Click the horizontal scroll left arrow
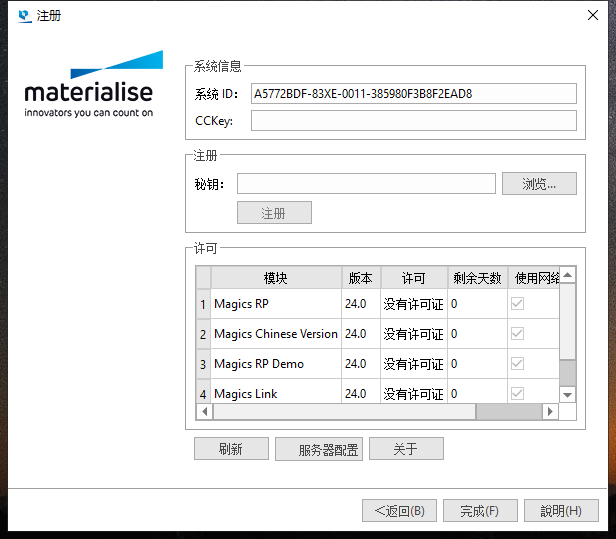Viewport: 616px width, 539px height. tap(204, 411)
